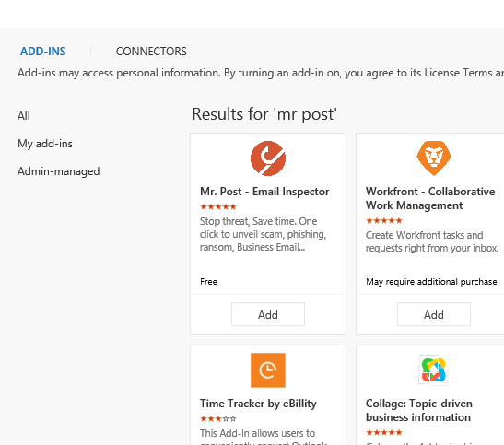Click the Collage colorful add-in icon
The height and width of the screenshot is (445, 504).
(434, 370)
